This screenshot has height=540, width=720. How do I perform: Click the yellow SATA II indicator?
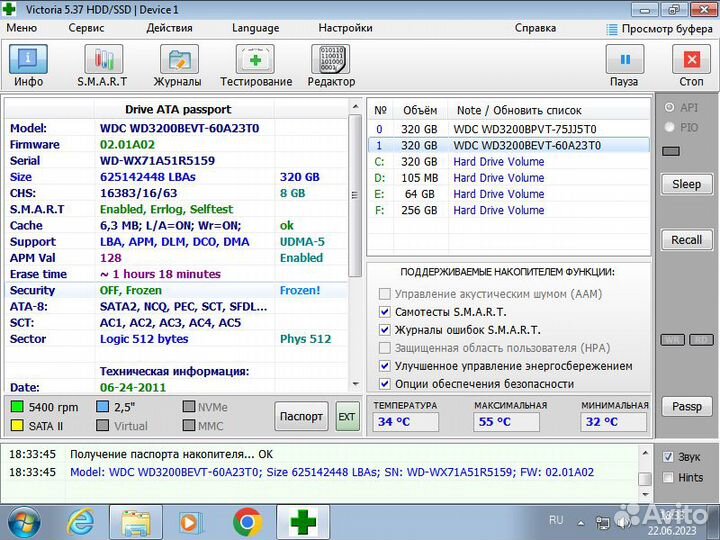pyautogui.click(x=17, y=425)
